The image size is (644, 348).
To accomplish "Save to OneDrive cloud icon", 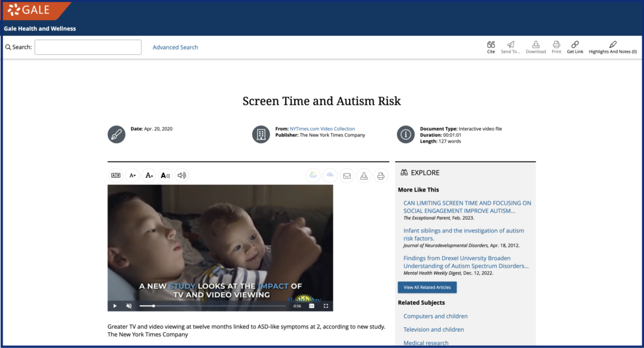I will [x=330, y=176].
